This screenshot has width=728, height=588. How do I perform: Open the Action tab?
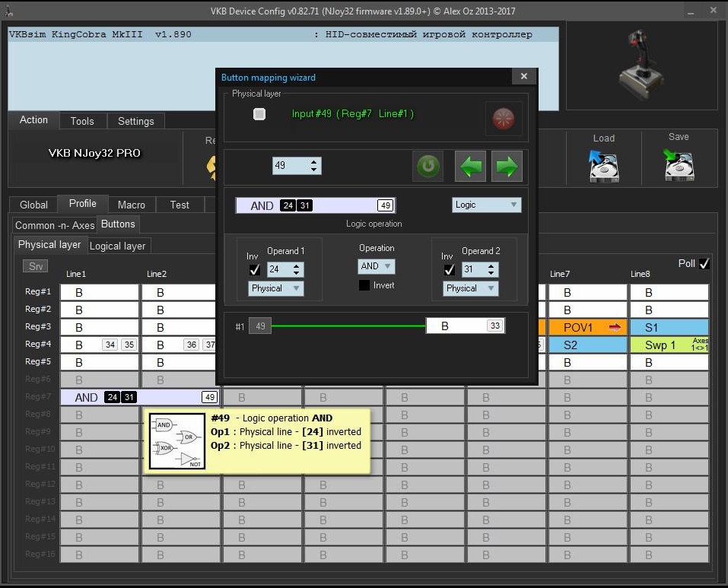pyautogui.click(x=33, y=119)
